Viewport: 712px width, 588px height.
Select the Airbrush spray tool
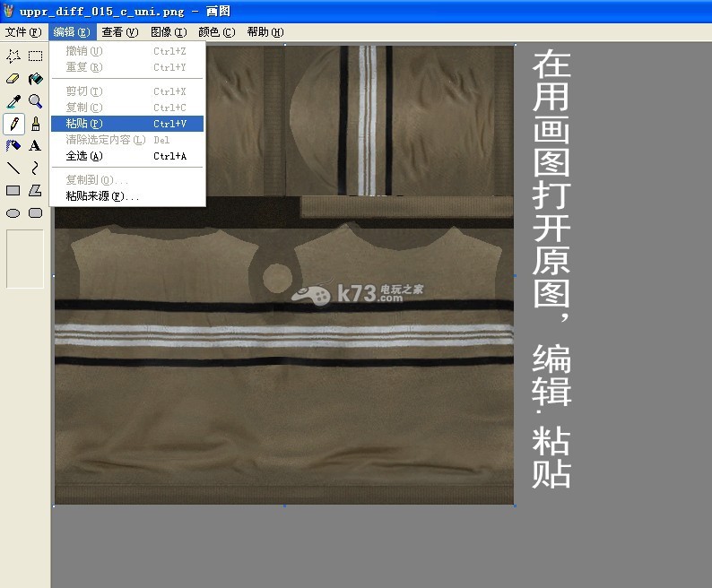13,145
